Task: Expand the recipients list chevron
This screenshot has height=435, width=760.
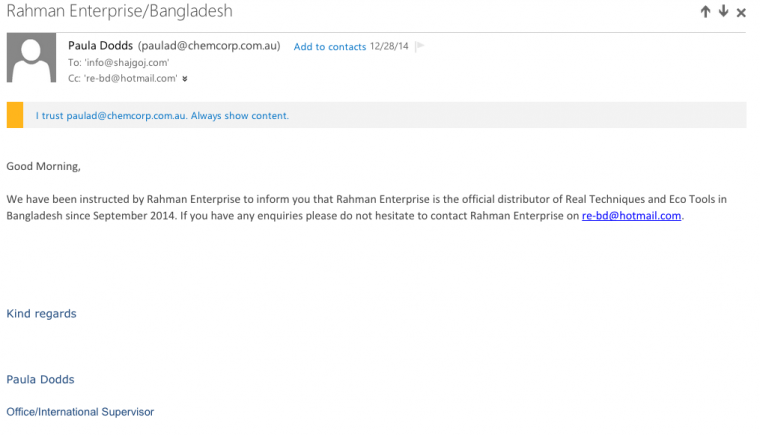Action: click(x=185, y=78)
